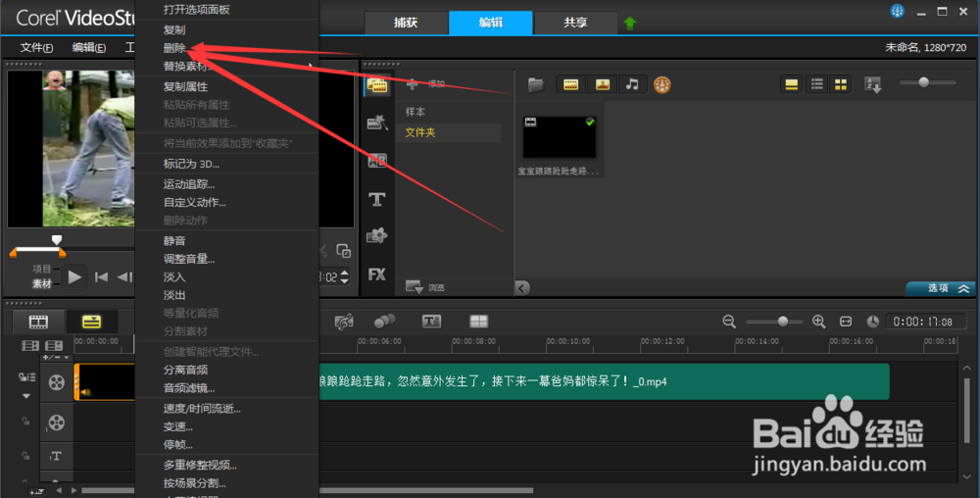Click the import media folder icon
The image size is (980, 498).
click(x=536, y=85)
